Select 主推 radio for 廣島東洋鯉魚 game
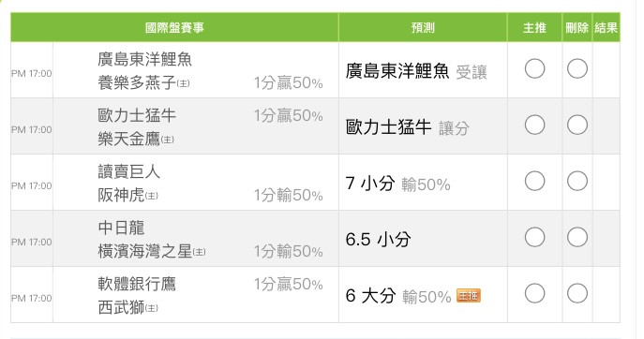 534,68
